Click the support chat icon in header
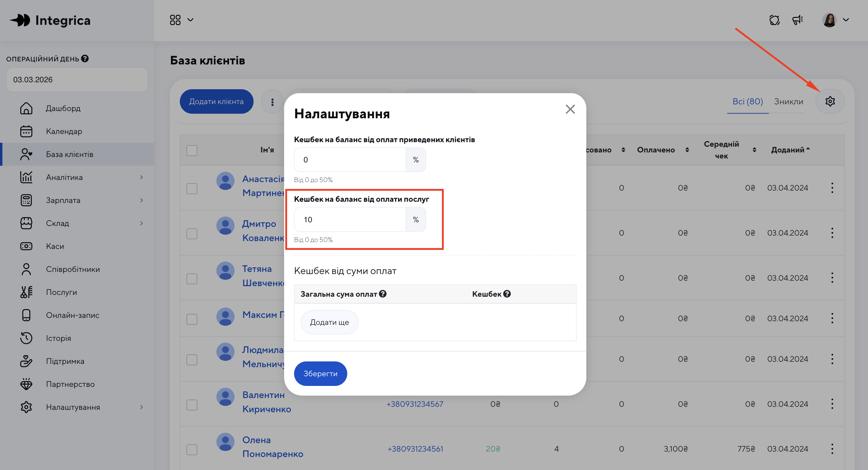 coord(774,20)
